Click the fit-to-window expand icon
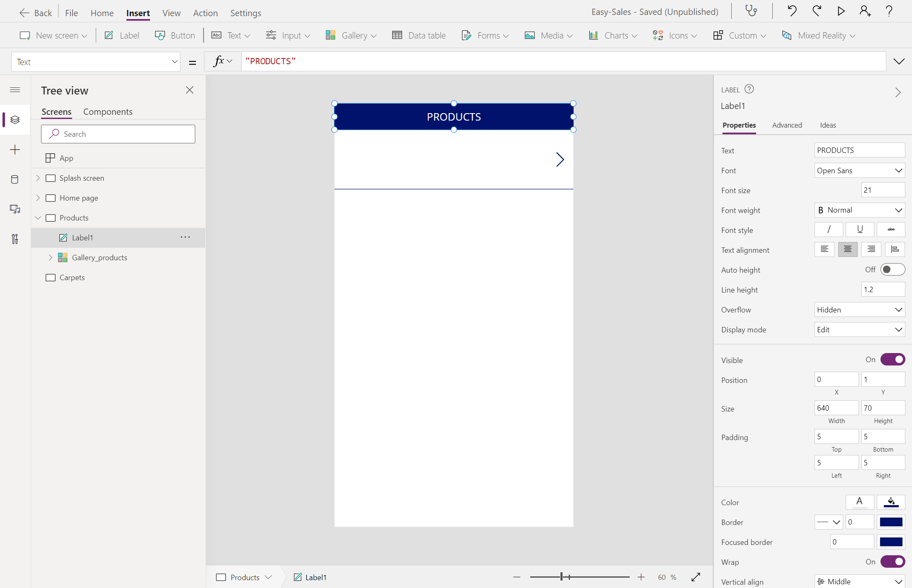The height and width of the screenshot is (588, 912). click(x=696, y=577)
